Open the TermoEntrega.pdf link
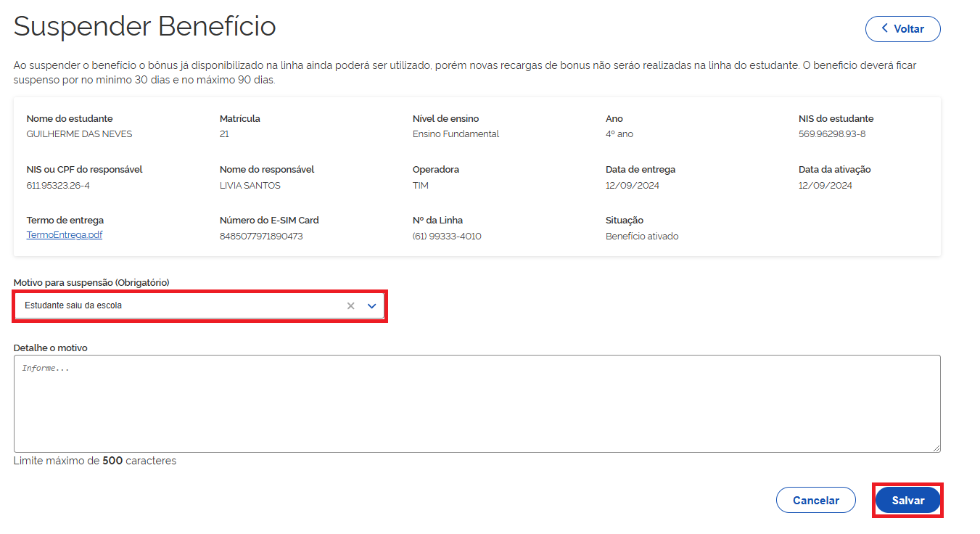This screenshot has height=534, width=980. pos(64,235)
